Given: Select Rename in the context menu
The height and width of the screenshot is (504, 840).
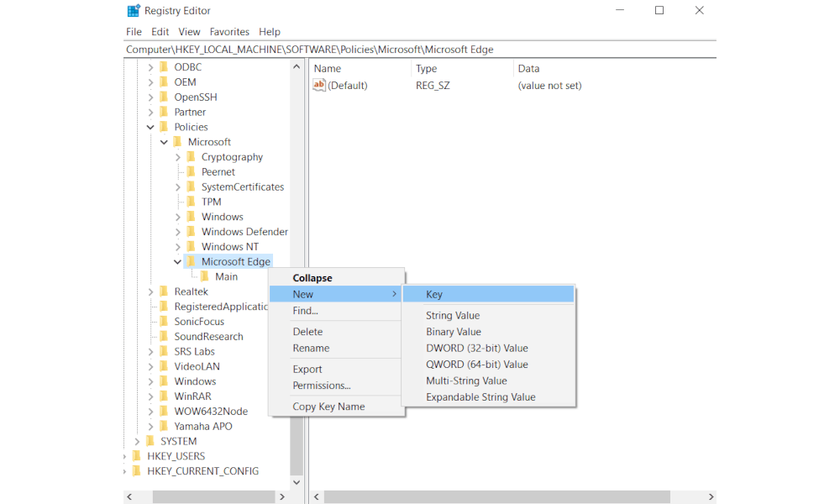Looking at the screenshot, I should pos(336,348).
